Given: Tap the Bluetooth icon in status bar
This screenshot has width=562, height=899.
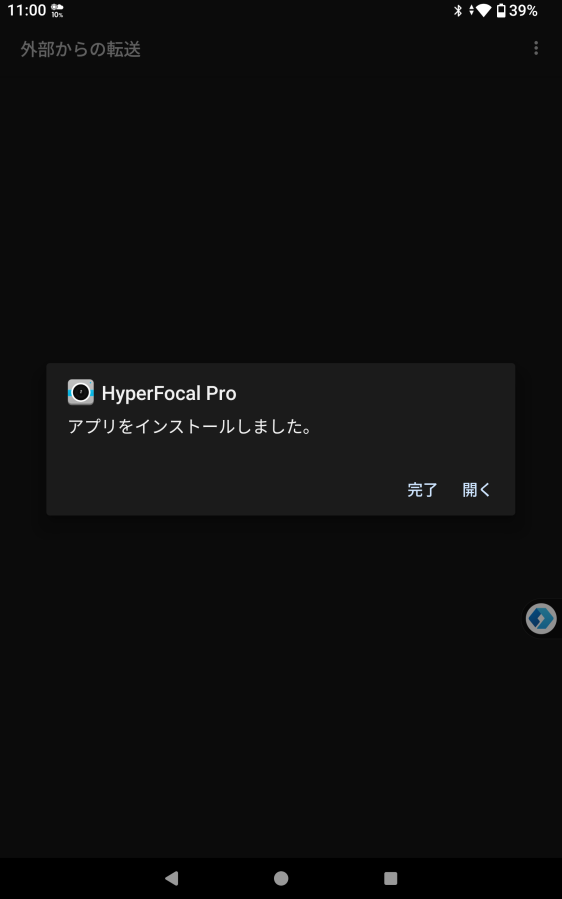Looking at the screenshot, I should click(x=458, y=10).
